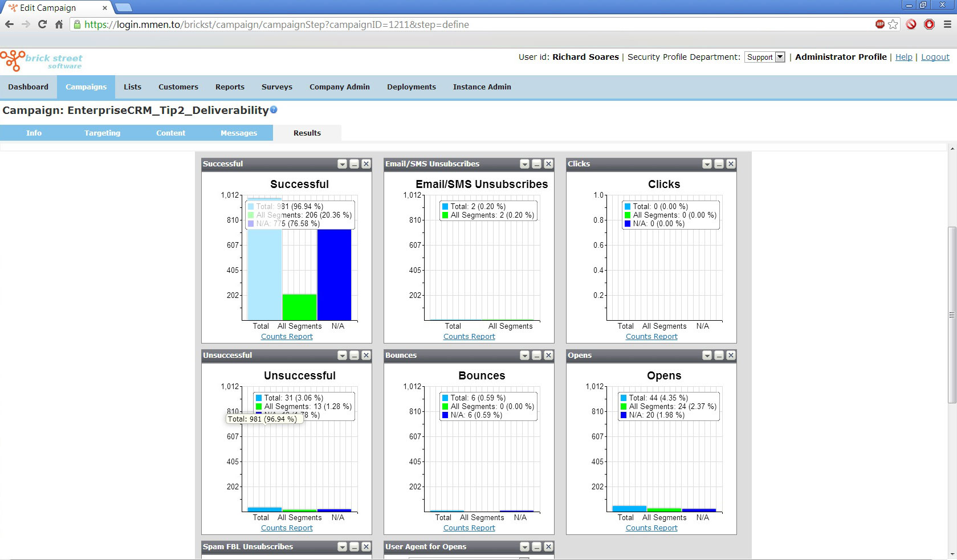
Task: Close the Bounces panel
Action: pyautogui.click(x=548, y=355)
